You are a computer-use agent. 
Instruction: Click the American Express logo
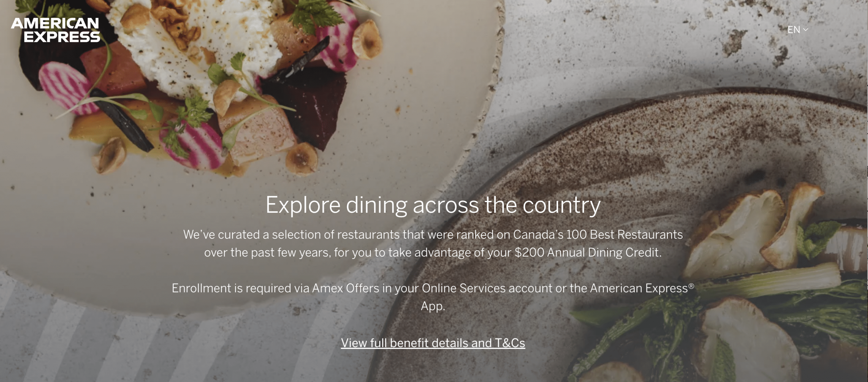pos(56,30)
